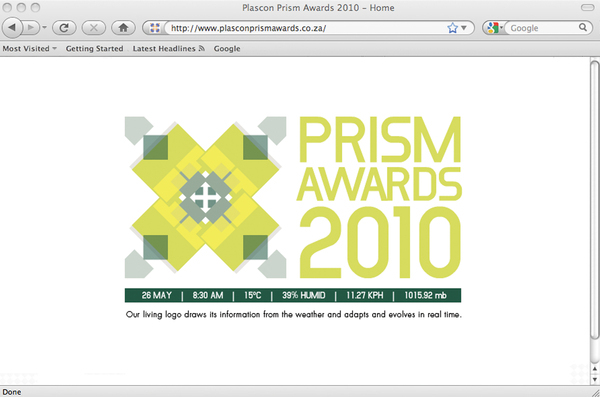This screenshot has width=600, height=397.
Task: Stop loading using the X toolbar button
Action: point(94,28)
